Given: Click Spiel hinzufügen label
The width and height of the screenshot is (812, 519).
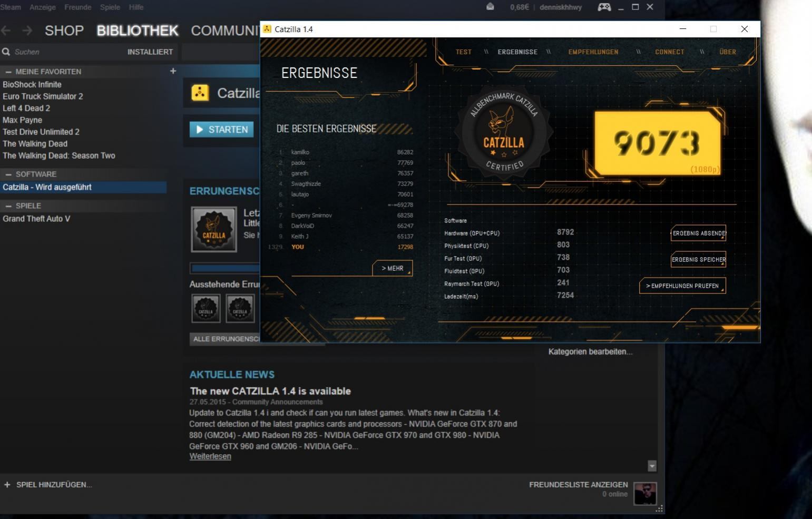Looking at the screenshot, I should [54, 485].
